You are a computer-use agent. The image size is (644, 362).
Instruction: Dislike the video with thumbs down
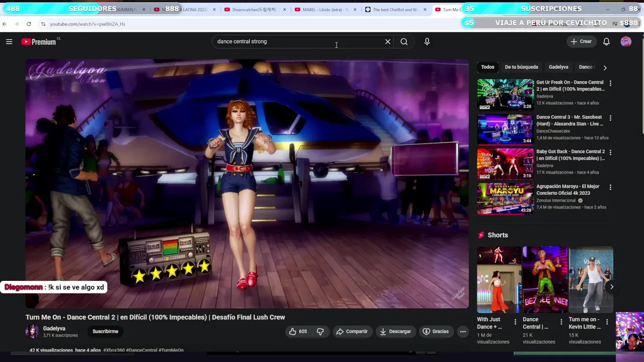(320, 331)
